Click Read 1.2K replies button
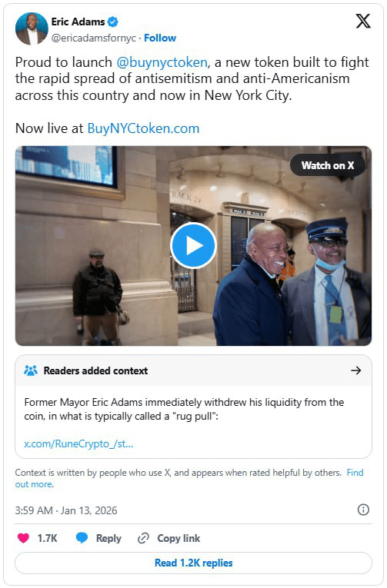The height and width of the screenshot is (588, 387). coord(193,563)
